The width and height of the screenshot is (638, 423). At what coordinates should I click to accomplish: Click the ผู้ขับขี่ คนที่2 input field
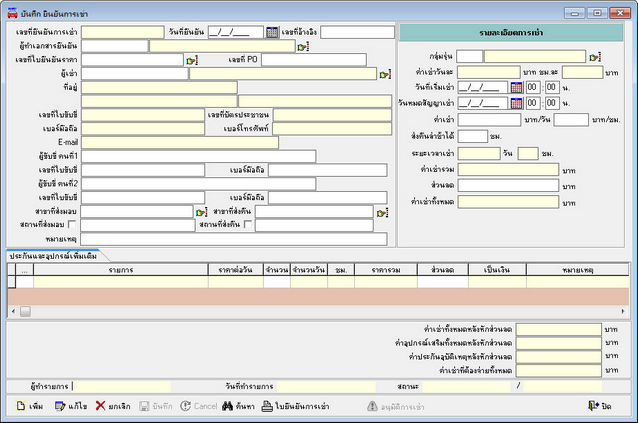tap(199, 184)
